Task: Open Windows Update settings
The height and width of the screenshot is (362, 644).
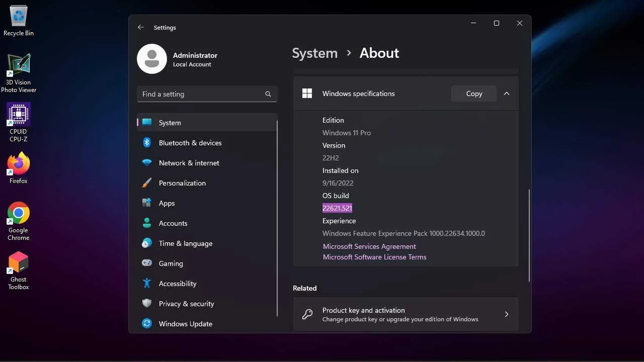Action: (x=207, y=324)
